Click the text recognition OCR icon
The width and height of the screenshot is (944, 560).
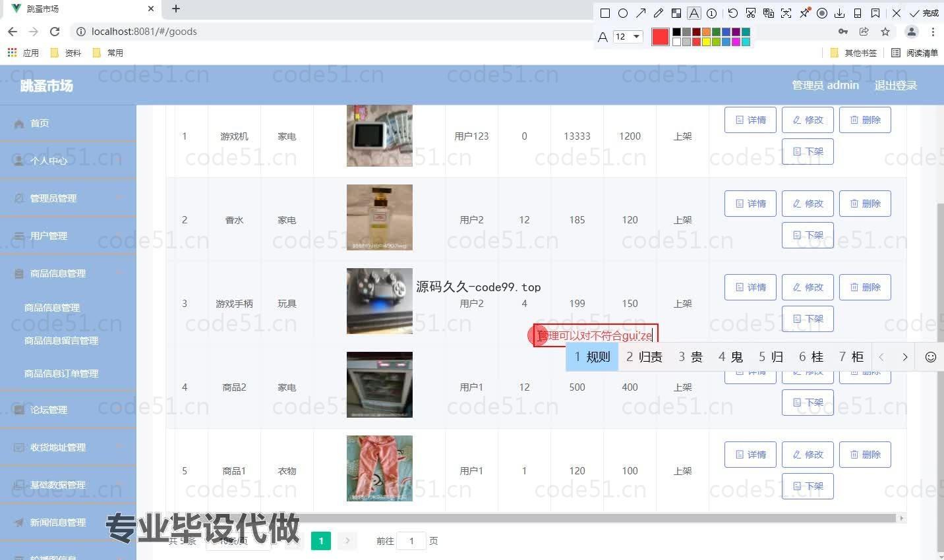[786, 13]
